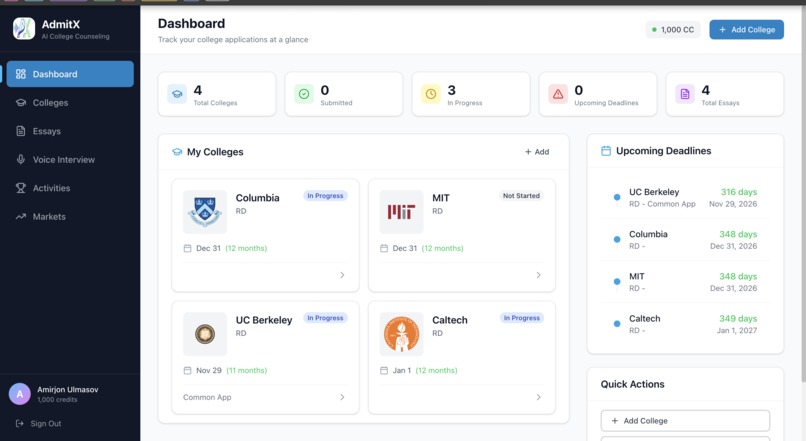
Task: Click the Total Colleges cap icon
Action: click(177, 94)
